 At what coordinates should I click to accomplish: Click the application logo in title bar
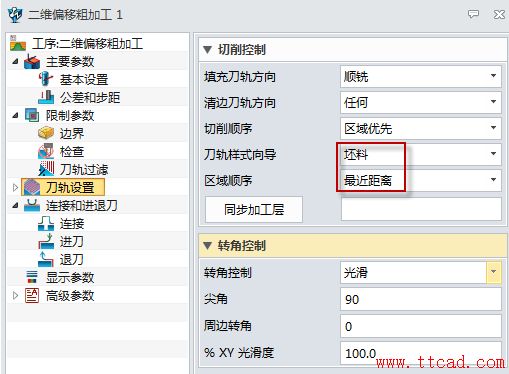[15, 14]
